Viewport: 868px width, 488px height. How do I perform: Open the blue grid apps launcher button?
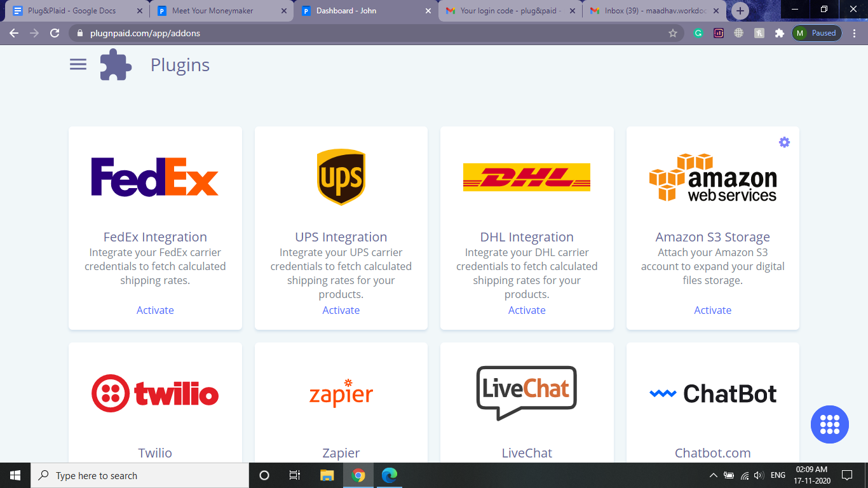pos(830,424)
